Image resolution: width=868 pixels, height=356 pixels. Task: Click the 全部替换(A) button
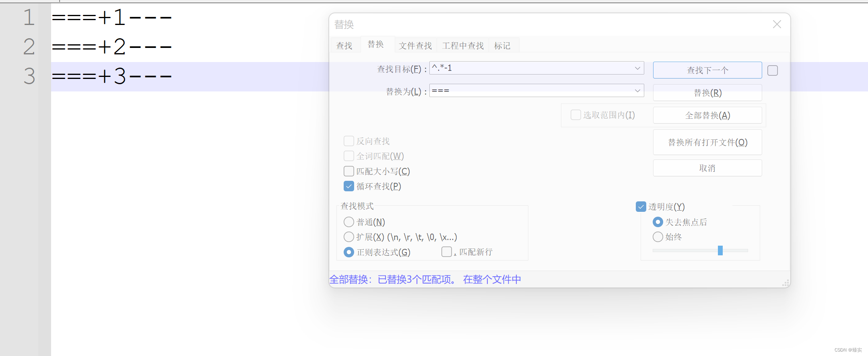pos(707,115)
